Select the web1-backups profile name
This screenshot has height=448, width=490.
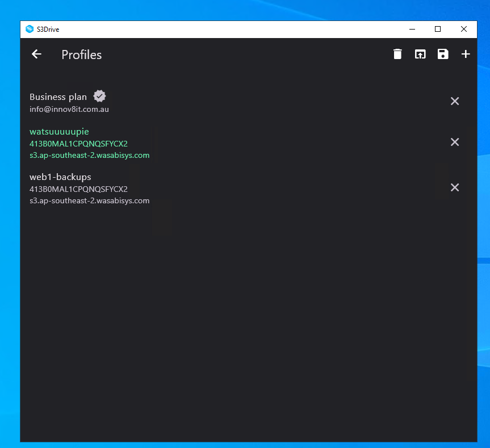tap(60, 177)
